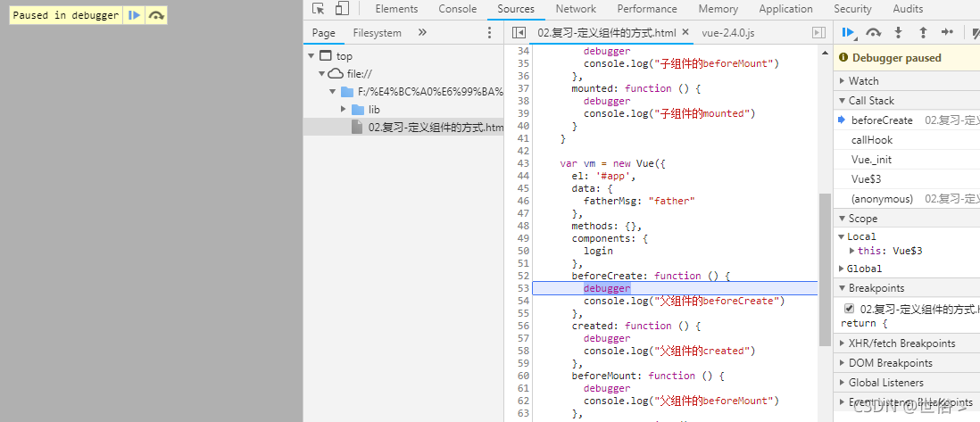Uncheck the 02.复习 breakpoint checkbox

click(x=849, y=308)
